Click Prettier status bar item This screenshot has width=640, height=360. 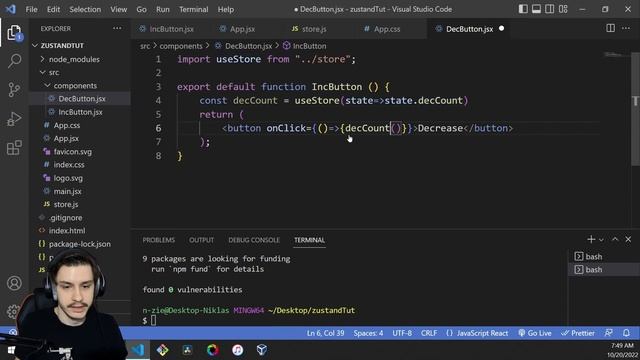[578, 333]
